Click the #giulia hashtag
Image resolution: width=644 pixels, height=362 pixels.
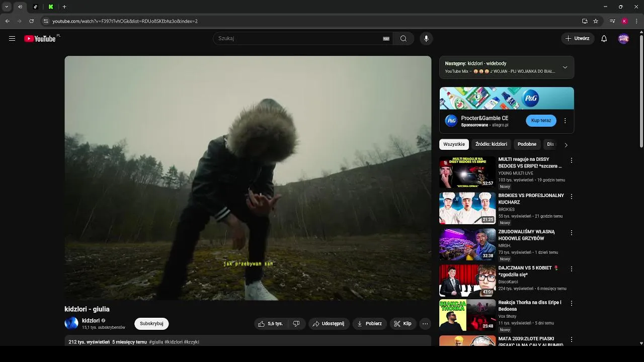pos(156,342)
